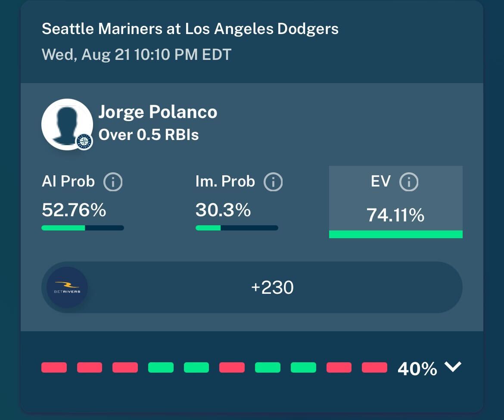Click the 40% hit rate label
504x420 pixels.
click(417, 369)
